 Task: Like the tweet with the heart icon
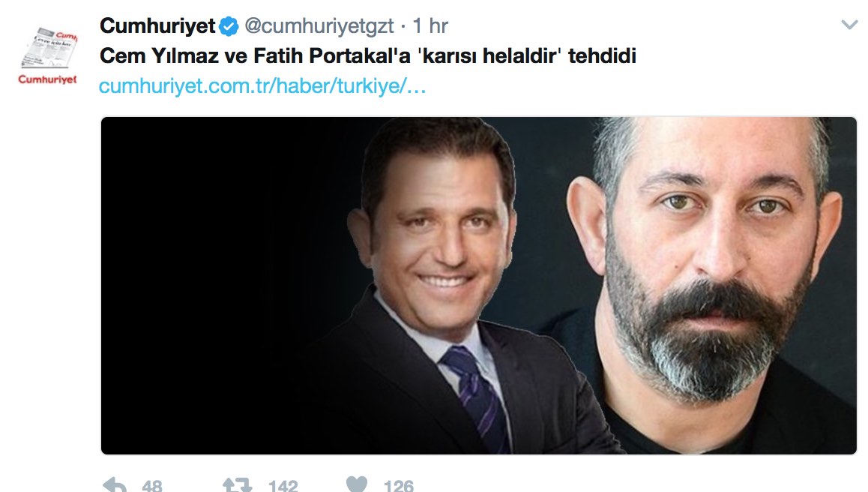[357, 484]
